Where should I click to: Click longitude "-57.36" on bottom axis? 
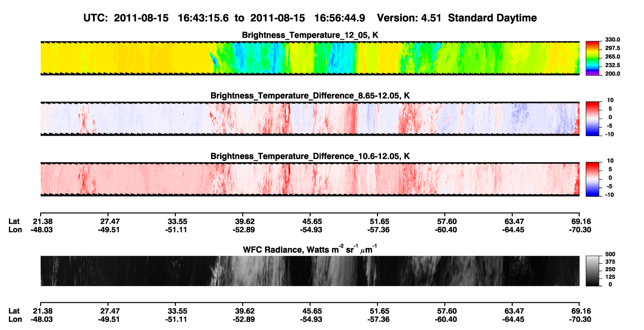tap(379, 319)
